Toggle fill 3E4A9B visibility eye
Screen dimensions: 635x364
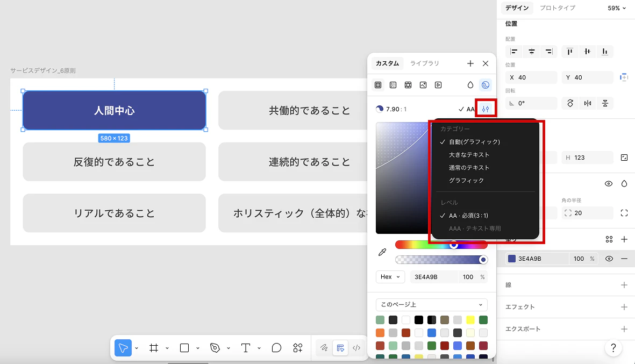point(609,259)
